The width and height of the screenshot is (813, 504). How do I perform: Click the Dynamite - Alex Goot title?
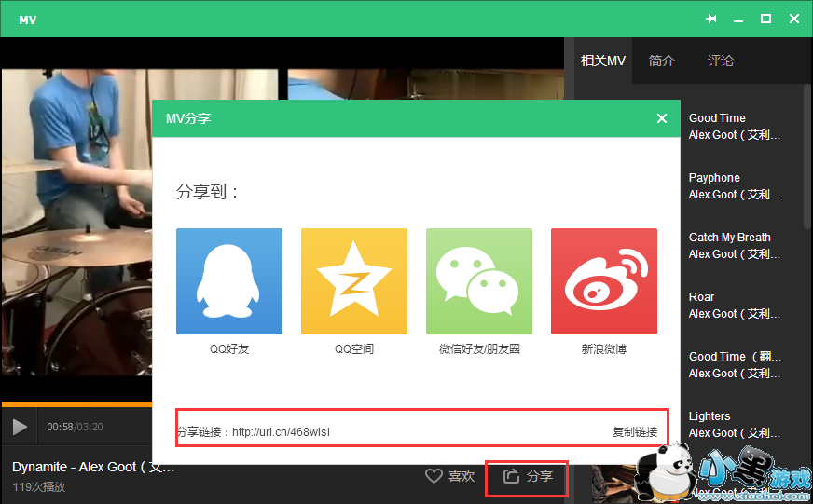[93, 468]
